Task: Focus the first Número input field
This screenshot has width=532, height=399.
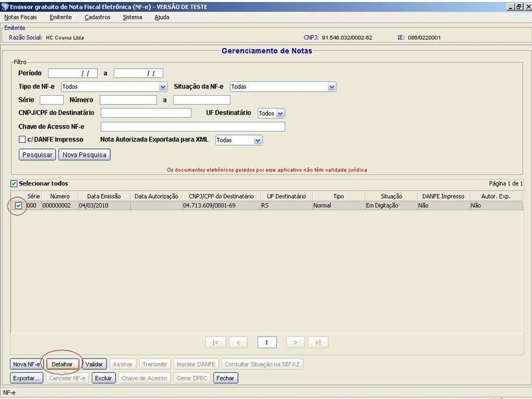Action: tap(128, 100)
